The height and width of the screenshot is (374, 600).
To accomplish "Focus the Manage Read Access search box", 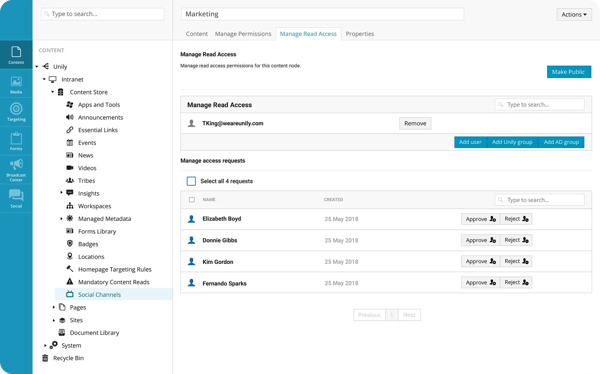I will 540,105.
